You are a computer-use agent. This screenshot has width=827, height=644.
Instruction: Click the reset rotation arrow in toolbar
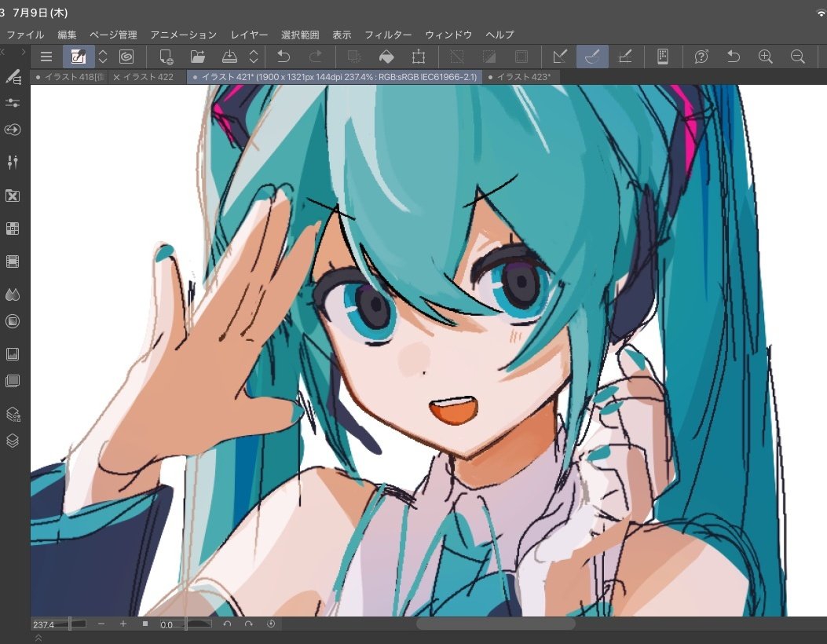[x=734, y=57]
